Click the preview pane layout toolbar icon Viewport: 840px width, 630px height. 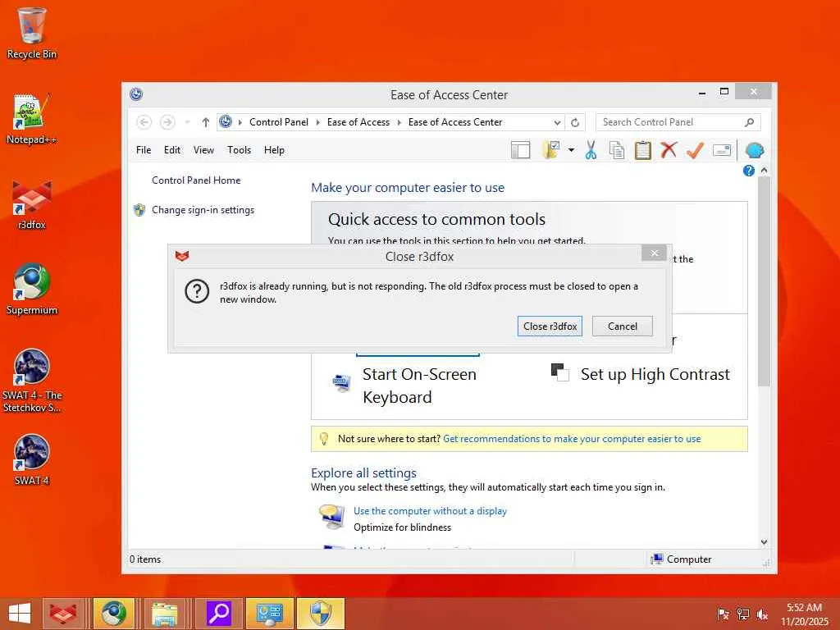520,150
